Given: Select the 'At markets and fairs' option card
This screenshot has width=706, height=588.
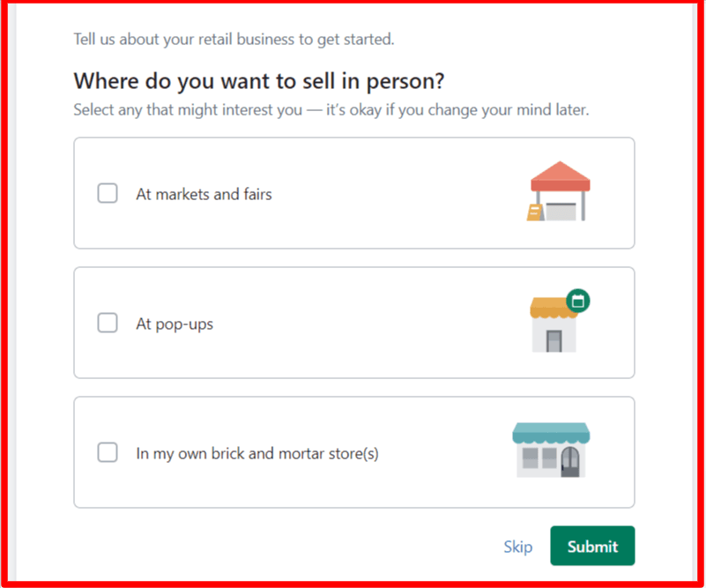Looking at the screenshot, I should (353, 192).
